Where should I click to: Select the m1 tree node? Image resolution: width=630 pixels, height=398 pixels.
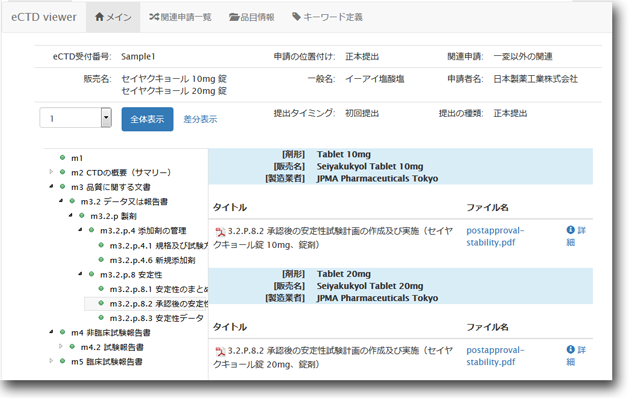77,158
